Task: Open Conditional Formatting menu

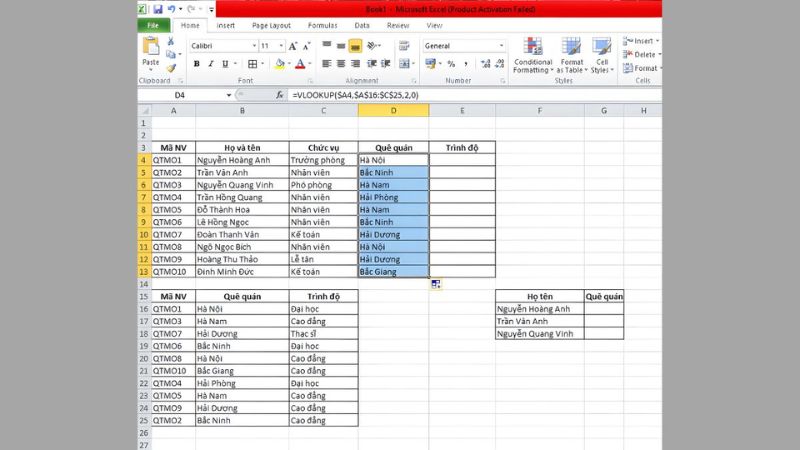Action: point(533,55)
